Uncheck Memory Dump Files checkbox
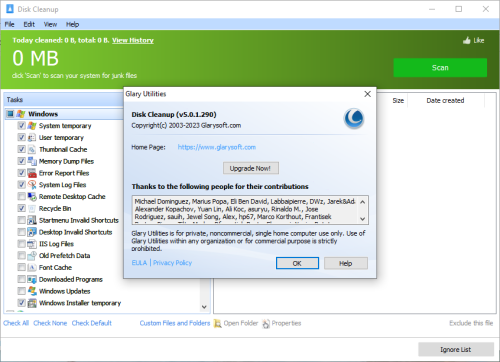This screenshot has width=500, height=362. click(x=22, y=161)
